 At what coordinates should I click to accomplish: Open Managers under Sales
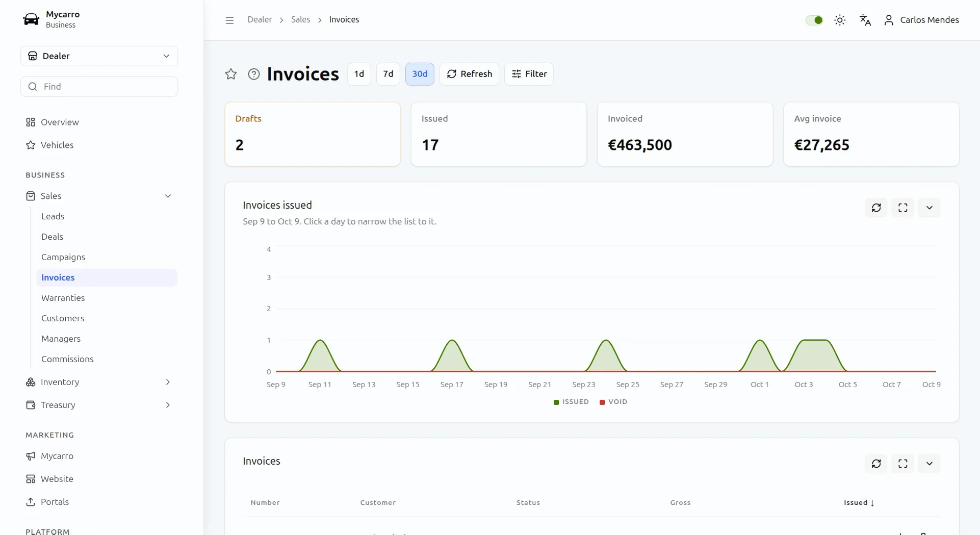[x=61, y=339]
